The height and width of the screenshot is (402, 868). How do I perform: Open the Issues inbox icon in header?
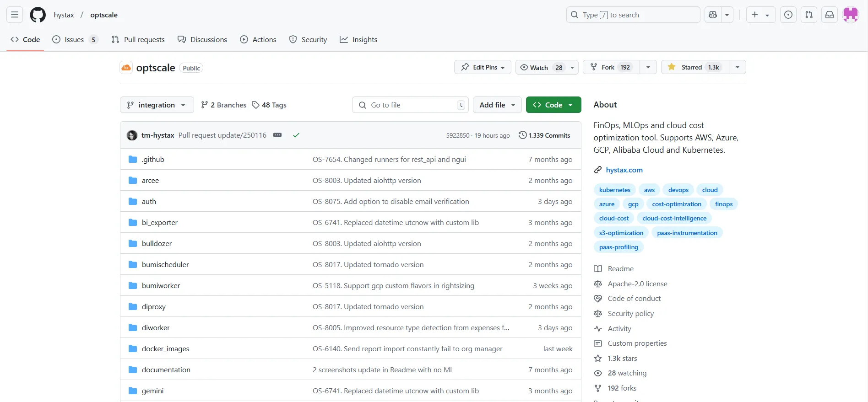(x=788, y=15)
